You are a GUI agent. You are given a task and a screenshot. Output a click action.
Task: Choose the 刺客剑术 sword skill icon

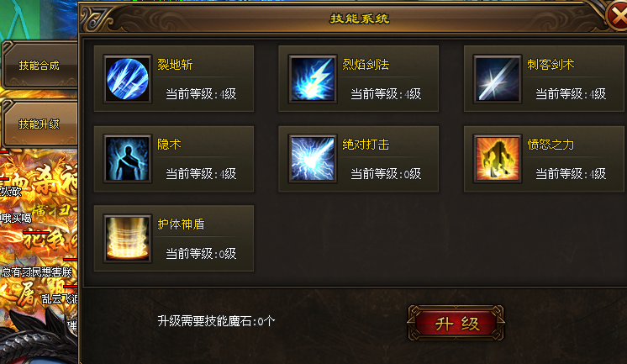click(x=498, y=79)
